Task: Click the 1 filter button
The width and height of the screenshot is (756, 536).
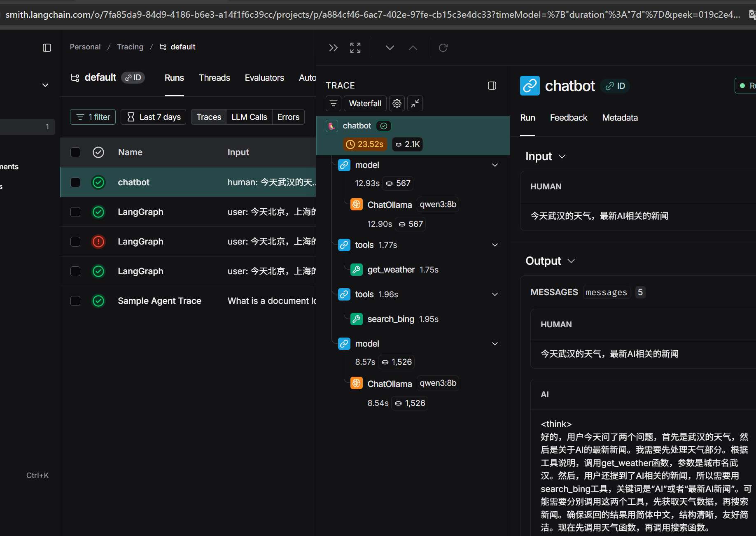Action: click(93, 117)
